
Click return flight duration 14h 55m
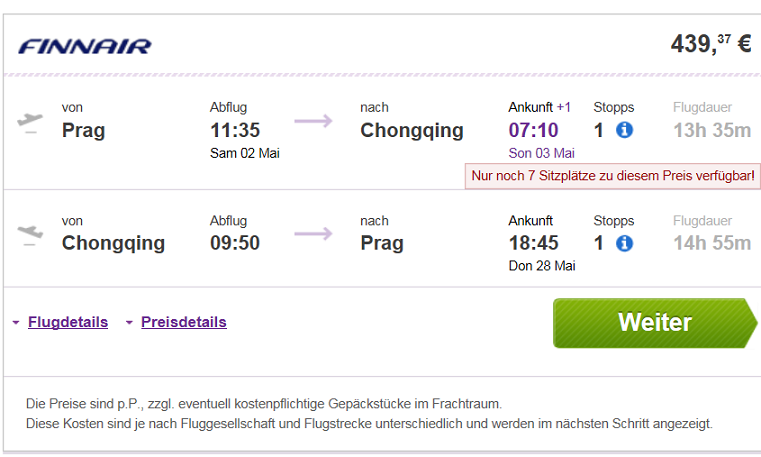pyautogui.click(x=712, y=243)
